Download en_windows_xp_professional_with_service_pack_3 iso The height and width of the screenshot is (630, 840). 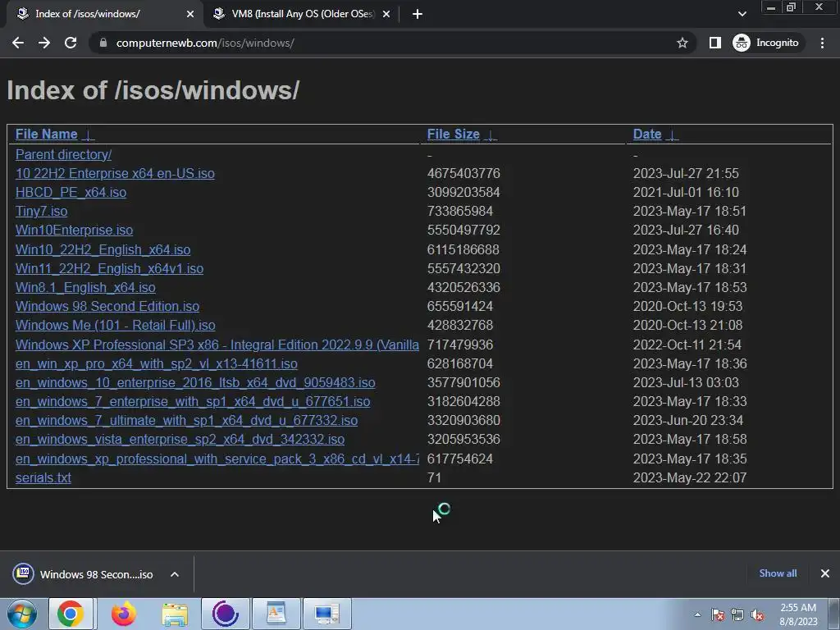click(217, 459)
